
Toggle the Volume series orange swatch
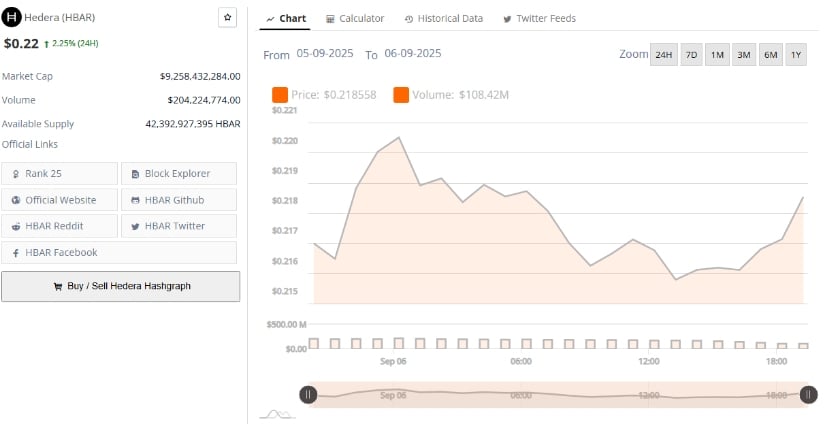(x=401, y=95)
